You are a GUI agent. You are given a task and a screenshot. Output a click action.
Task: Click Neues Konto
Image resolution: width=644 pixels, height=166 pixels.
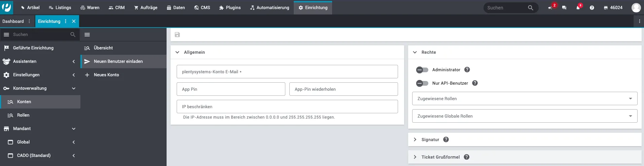click(x=123, y=75)
